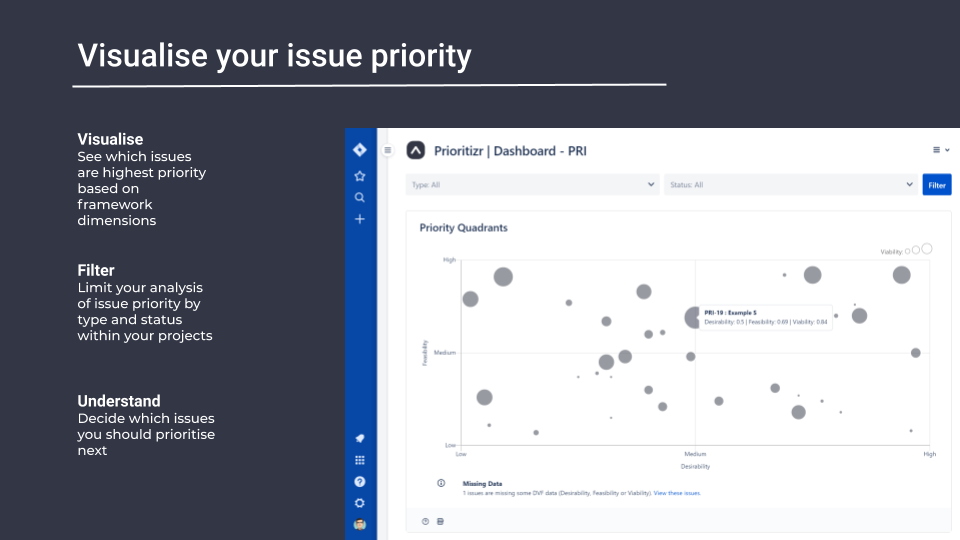
Task: Open settings gear icon in sidebar
Action: 359,503
